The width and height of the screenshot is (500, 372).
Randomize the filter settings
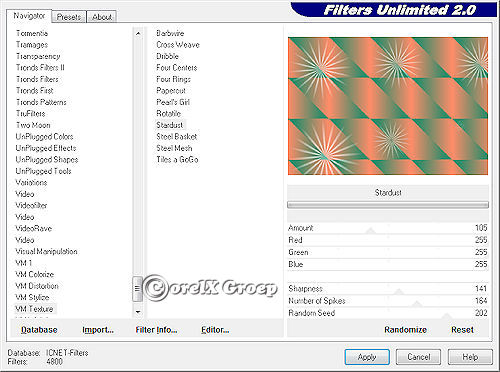click(x=405, y=330)
